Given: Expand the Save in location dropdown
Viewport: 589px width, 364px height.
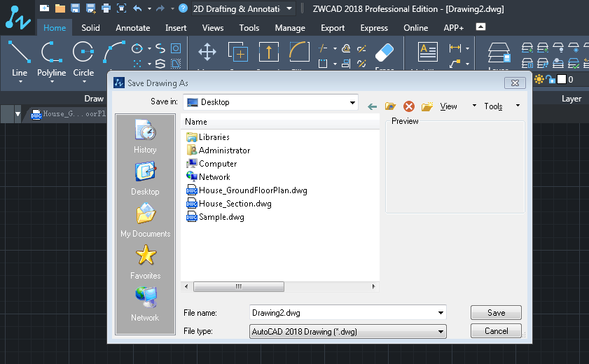Looking at the screenshot, I should click(352, 102).
